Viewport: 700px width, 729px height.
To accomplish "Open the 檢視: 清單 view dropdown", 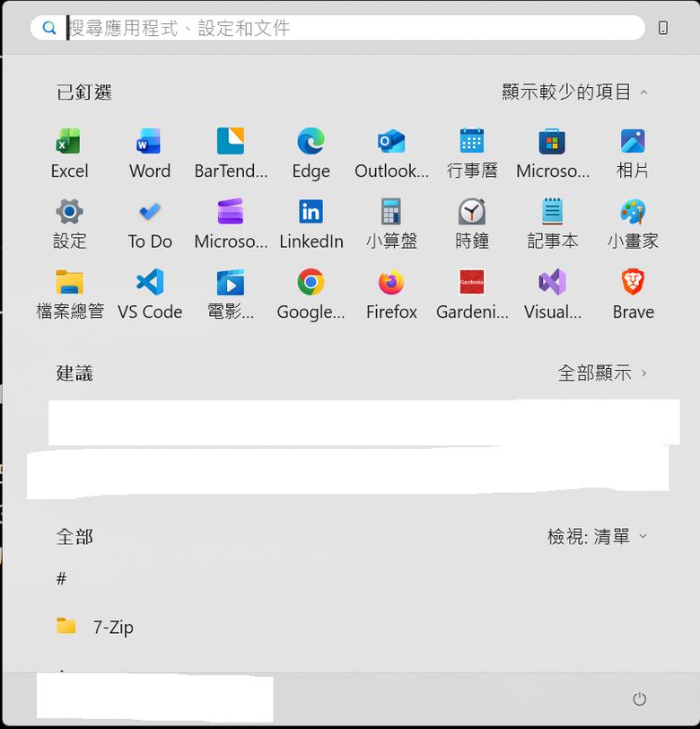I will 597,537.
